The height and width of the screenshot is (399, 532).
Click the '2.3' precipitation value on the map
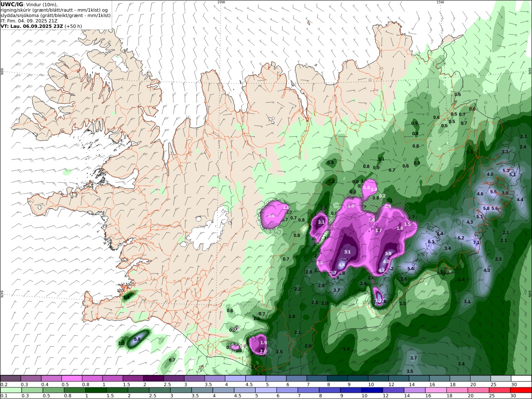tap(498, 259)
